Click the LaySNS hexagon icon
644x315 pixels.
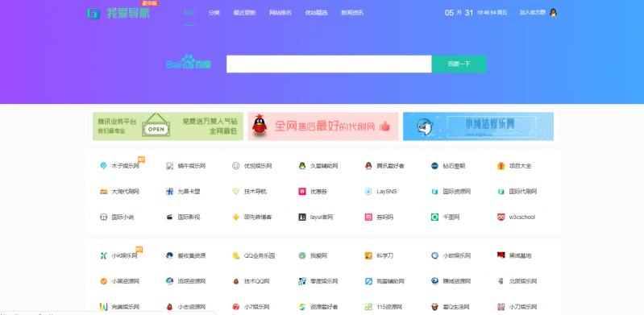368,192
